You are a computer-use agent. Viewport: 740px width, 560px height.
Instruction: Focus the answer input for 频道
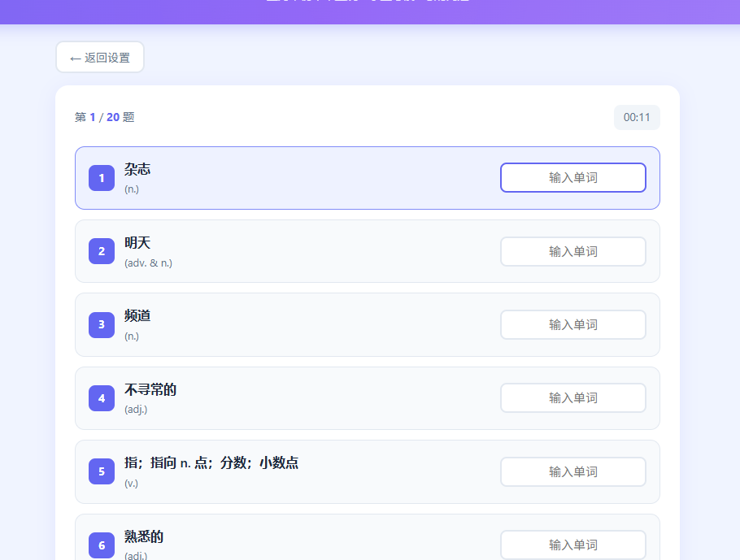(572, 324)
